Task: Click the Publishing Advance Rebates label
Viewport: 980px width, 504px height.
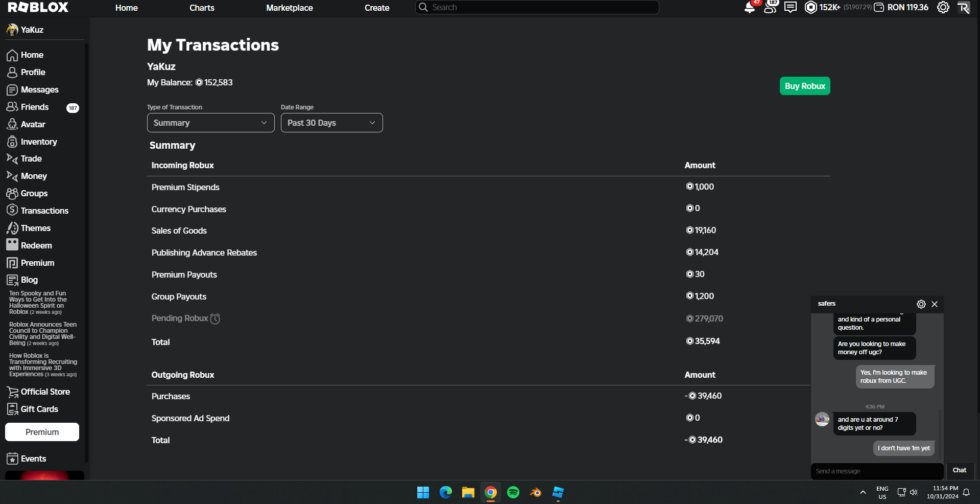Action: tap(204, 253)
